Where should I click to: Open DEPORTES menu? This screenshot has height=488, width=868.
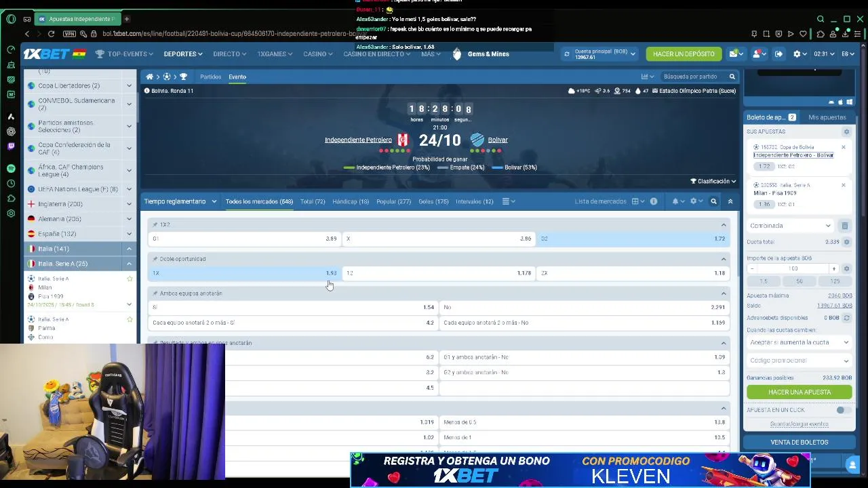(183, 54)
